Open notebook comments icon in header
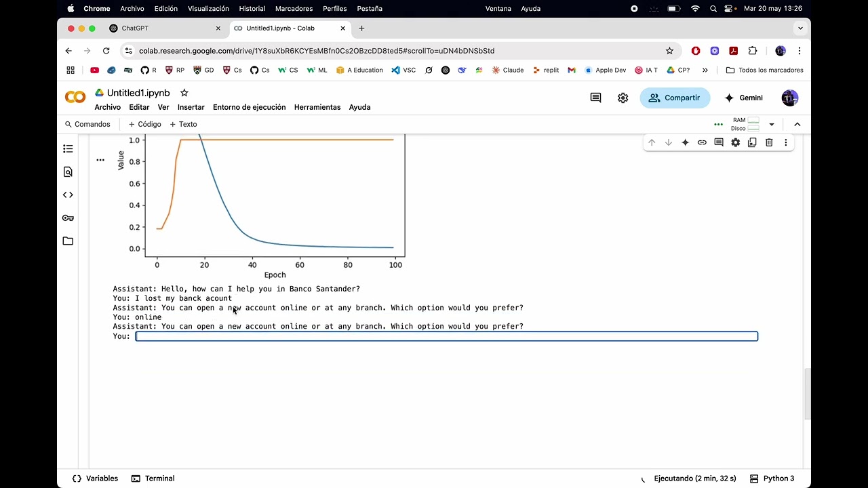This screenshot has width=868, height=488. [595, 98]
